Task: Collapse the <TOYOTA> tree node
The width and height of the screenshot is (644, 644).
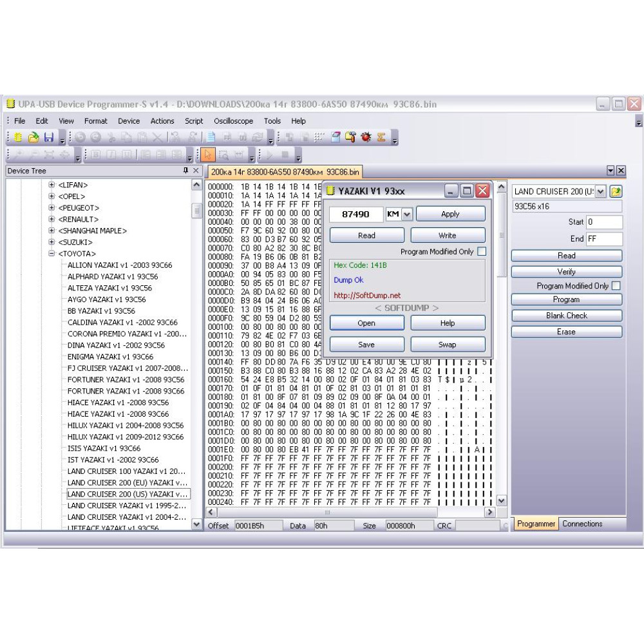Action: (52, 253)
